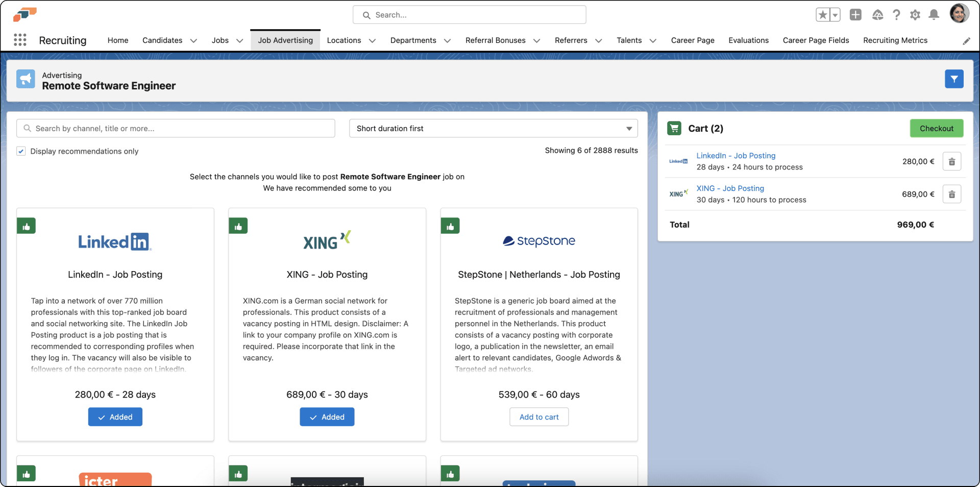Open the favorites list dropdown arrow
980x487 pixels.
pos(835,15)
